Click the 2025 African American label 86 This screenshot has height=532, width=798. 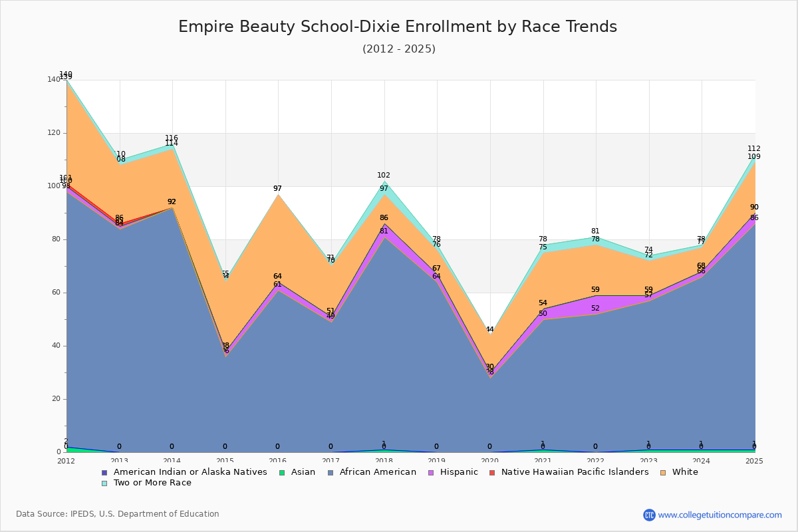coord(754,218)
